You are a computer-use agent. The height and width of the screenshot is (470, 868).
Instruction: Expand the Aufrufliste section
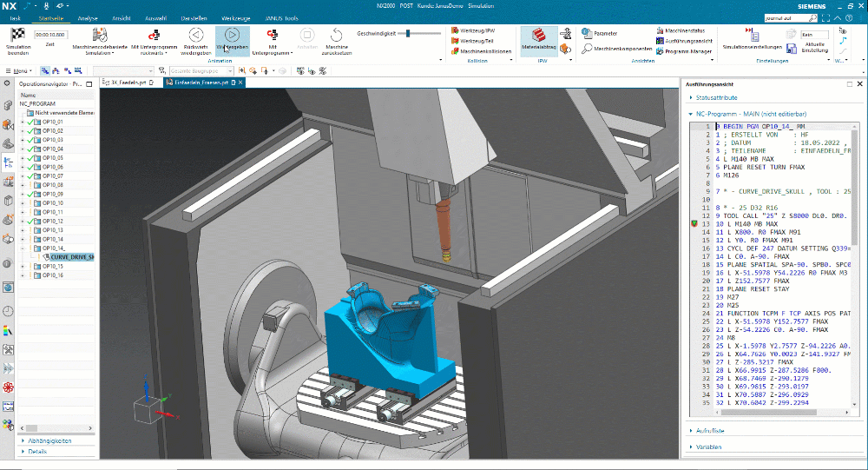tap(710, 431)
